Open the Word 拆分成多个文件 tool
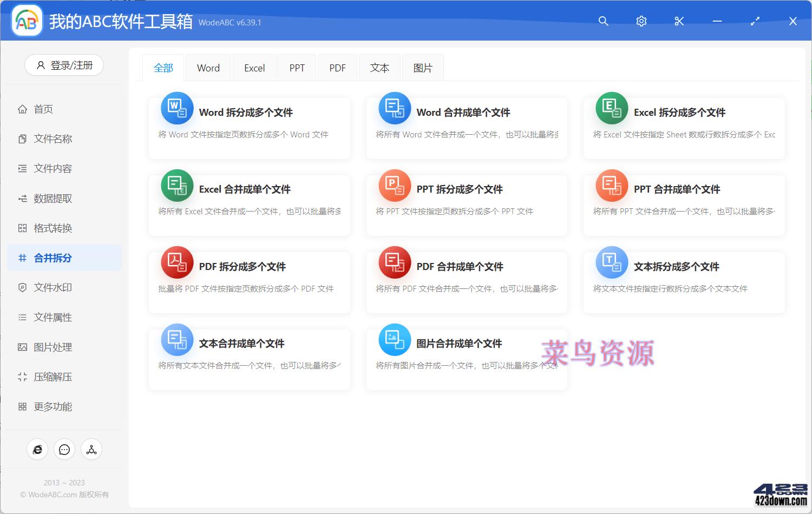The image size is (812, 514). (x=249, y=128)
